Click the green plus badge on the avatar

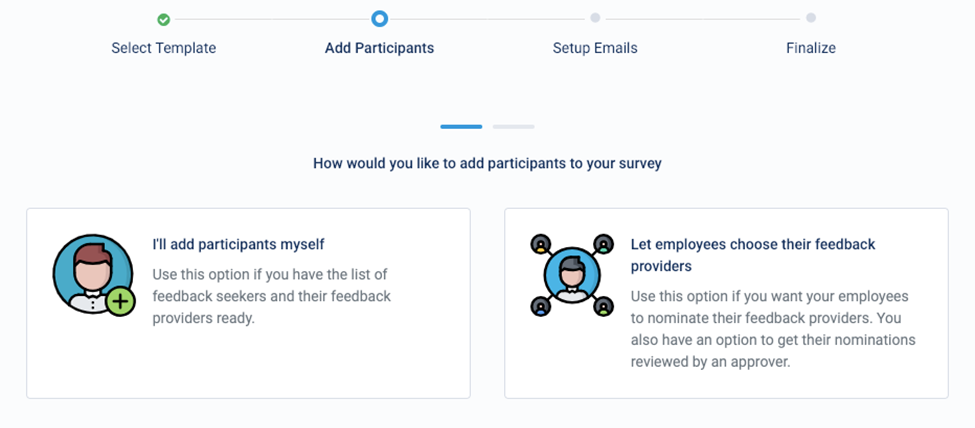tap(121, 302)
